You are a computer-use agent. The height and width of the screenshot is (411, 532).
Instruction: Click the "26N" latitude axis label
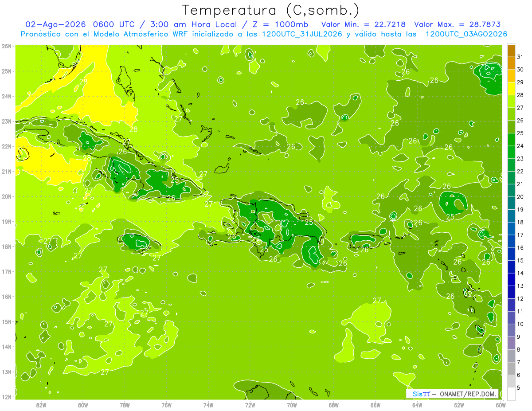click(7, 46)
